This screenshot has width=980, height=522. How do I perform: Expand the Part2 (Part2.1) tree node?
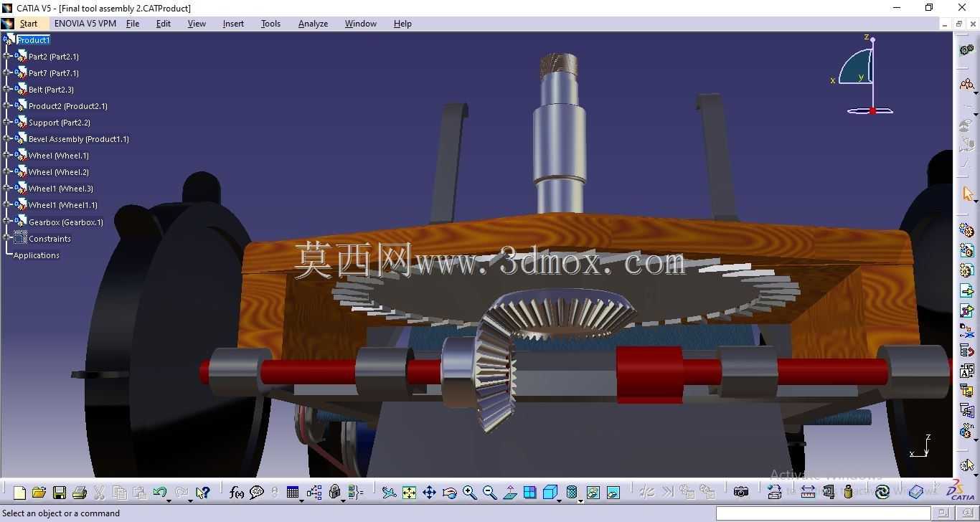7,56
